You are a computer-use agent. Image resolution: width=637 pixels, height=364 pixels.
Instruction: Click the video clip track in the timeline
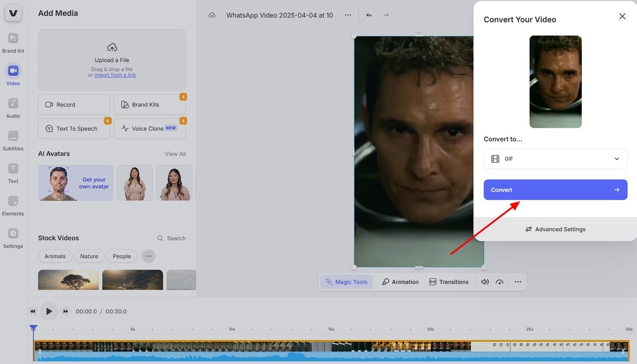[x=331, y=351]
